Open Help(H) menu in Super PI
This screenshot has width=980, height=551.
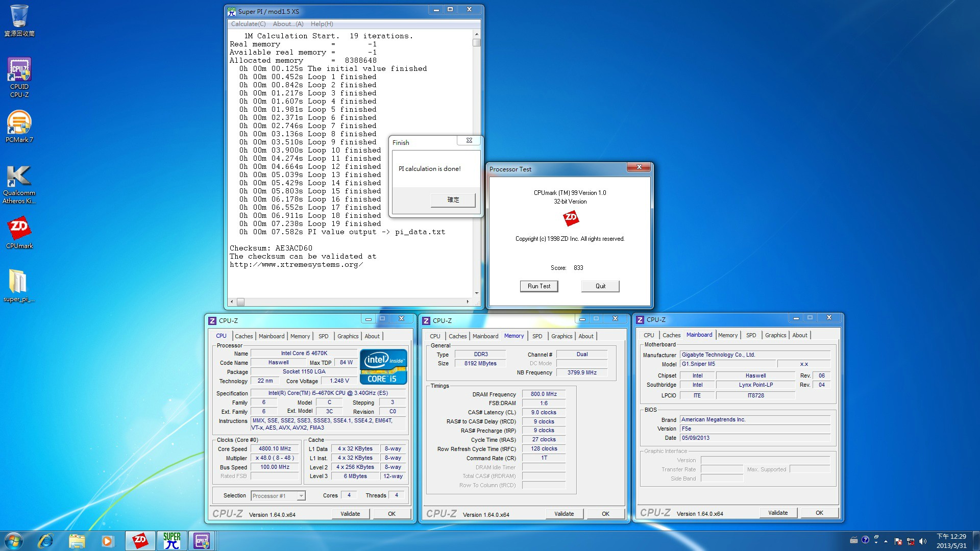322,24
